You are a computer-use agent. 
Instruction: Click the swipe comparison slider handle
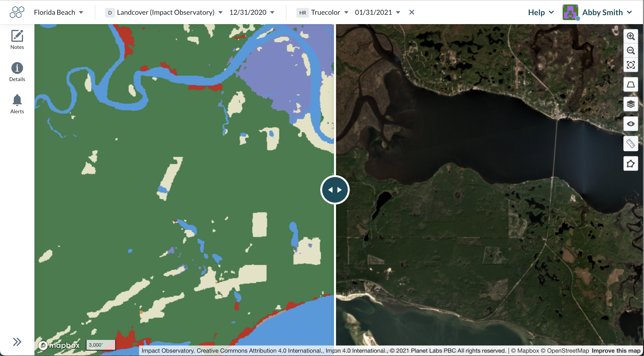[335, 190]
